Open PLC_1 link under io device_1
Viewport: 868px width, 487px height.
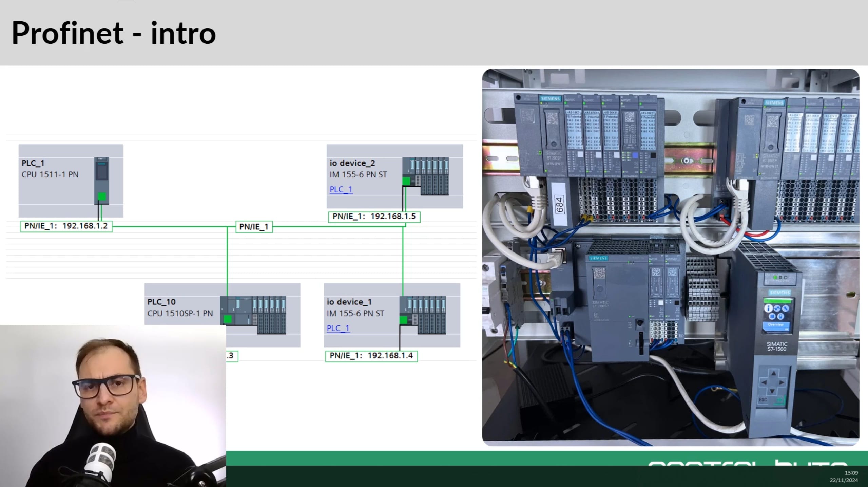click(x=338, y=328)
